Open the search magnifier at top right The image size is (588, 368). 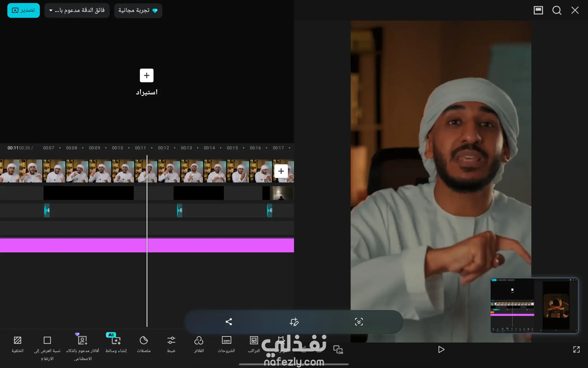coord(557,10)
